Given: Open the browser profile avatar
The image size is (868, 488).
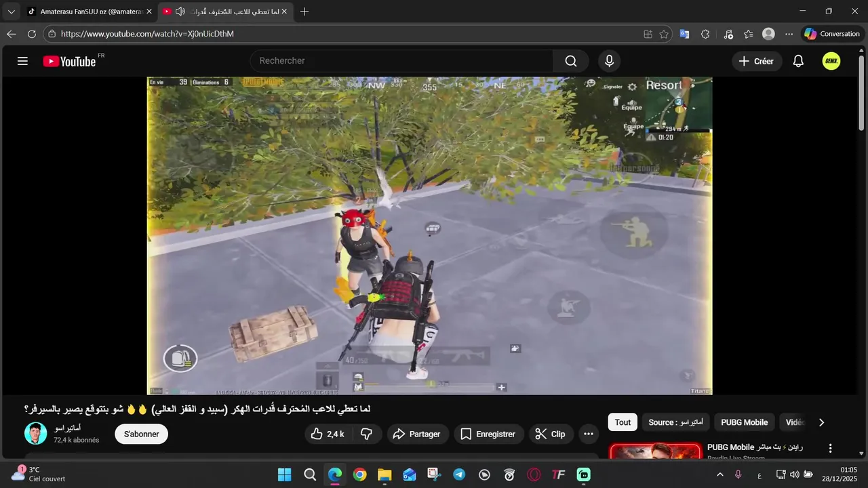Looking at the screenshot, I should click(x=768, y=34).
